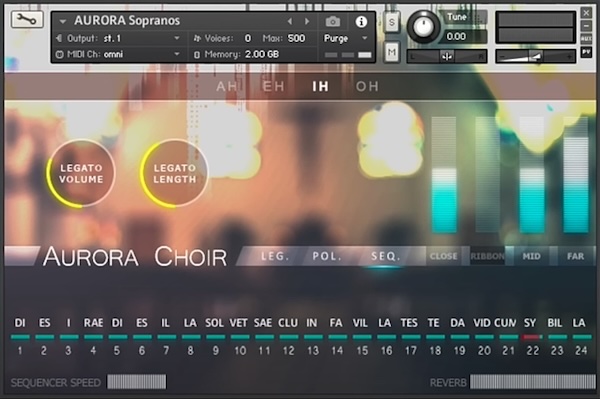Screen dimensions: 600x399
Task: Adjust the instrument volume slider
Action: click(x=536, y=57)
